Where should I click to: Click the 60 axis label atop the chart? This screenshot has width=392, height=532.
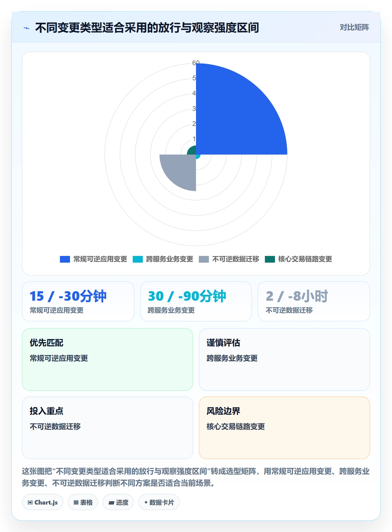point(196,63)
